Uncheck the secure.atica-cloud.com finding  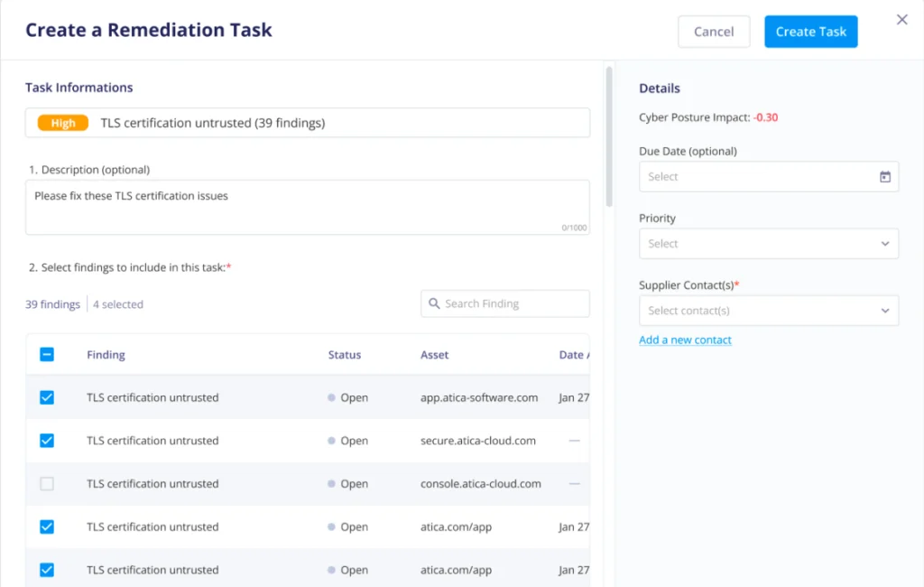47,441
